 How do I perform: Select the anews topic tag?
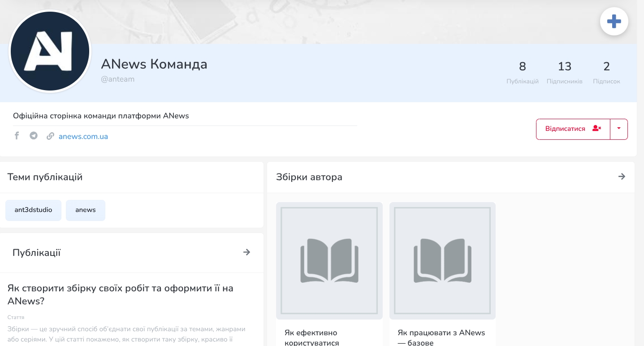click(86, 210)
